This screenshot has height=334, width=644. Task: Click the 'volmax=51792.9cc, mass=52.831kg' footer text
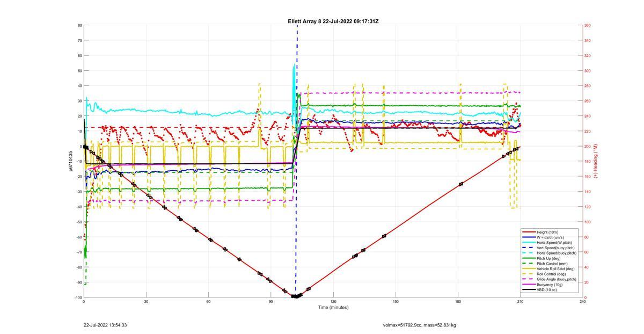[x=420, y=325]
